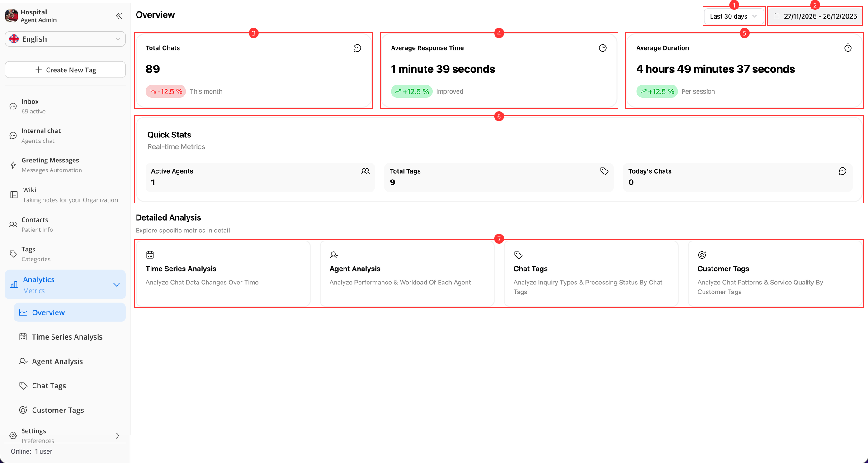
Task: Click the Hospital avatar logo
Action: point(11,16)
